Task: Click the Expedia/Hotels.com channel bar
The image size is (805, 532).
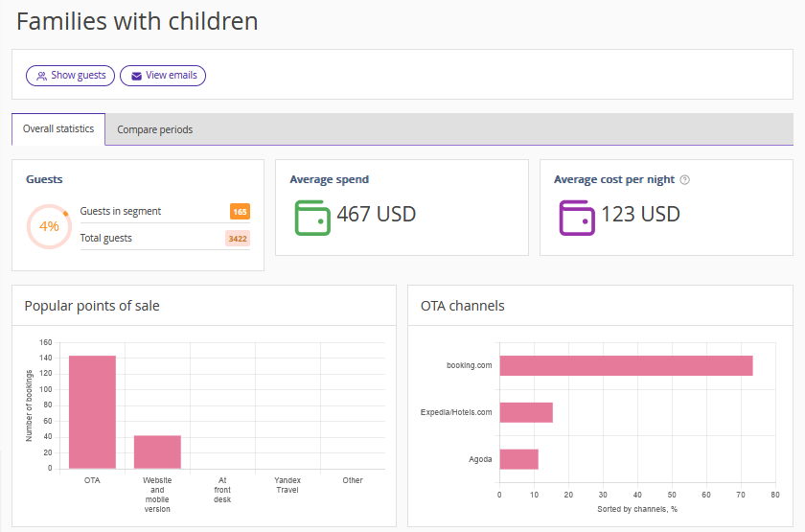Action: click(x=525, y=412)
